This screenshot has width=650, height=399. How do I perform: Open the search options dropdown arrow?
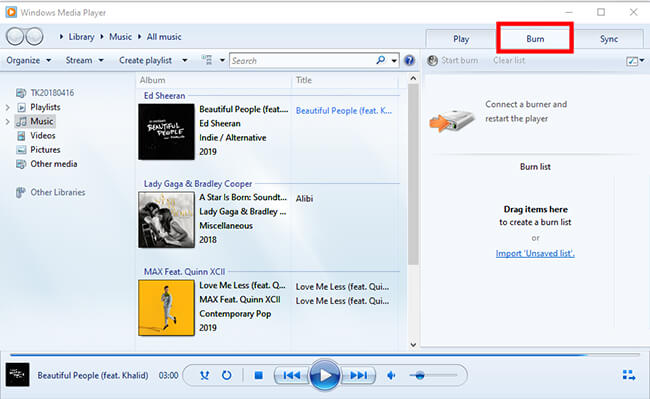(x=394, y=61)
